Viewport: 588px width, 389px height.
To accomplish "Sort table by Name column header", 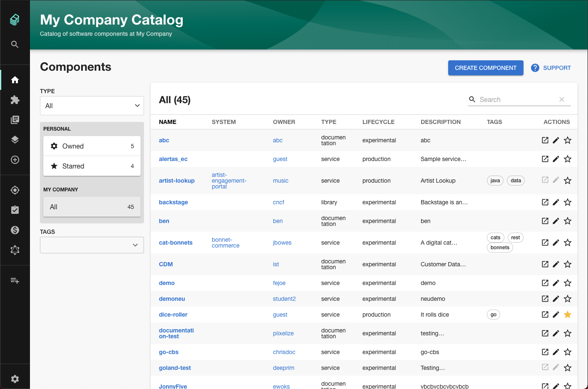I will pos(168,122).
